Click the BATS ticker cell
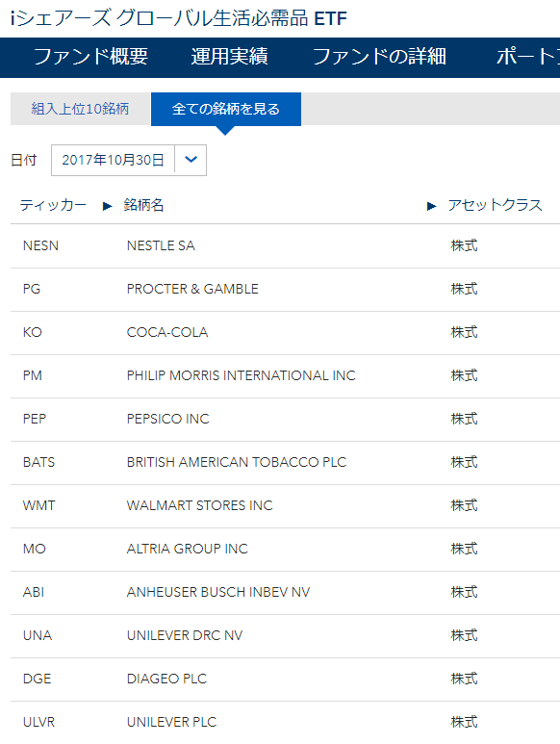 click(x=38, y=462)
